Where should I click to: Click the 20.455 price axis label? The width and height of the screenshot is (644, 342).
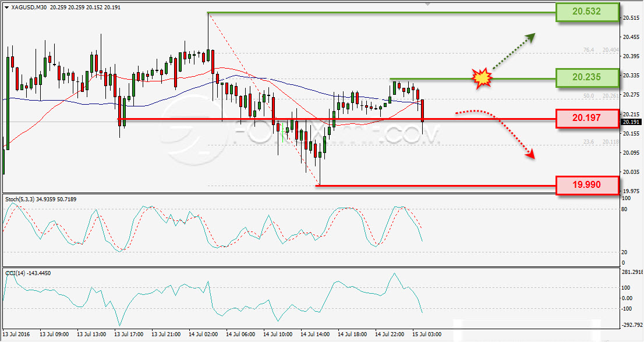pyautogui.click(x=631, y=37)
